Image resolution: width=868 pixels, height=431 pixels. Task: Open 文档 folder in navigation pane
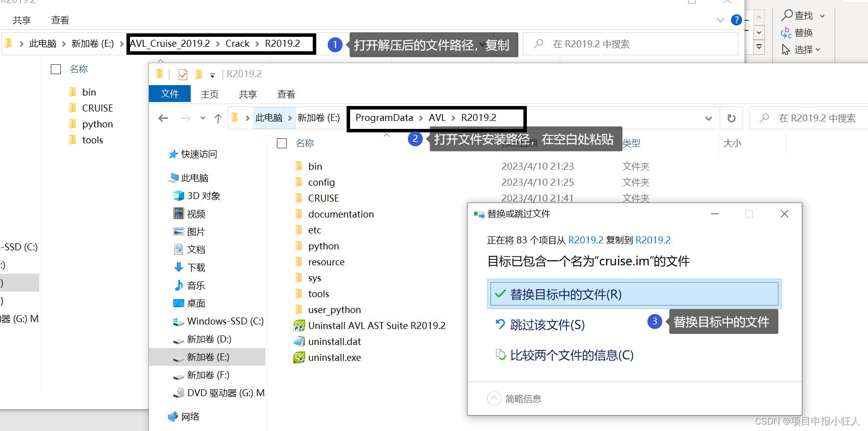pyautogui.click(x=189, y=249)
